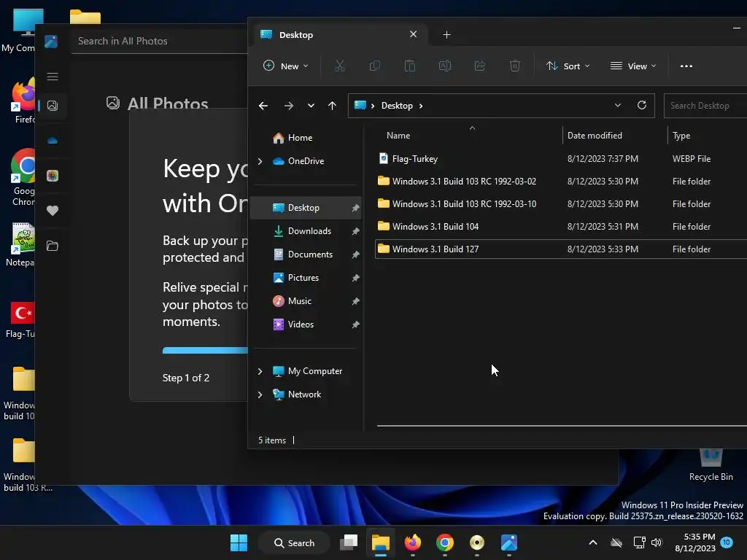Click Desktop breadcrumb in address bar

397,106
